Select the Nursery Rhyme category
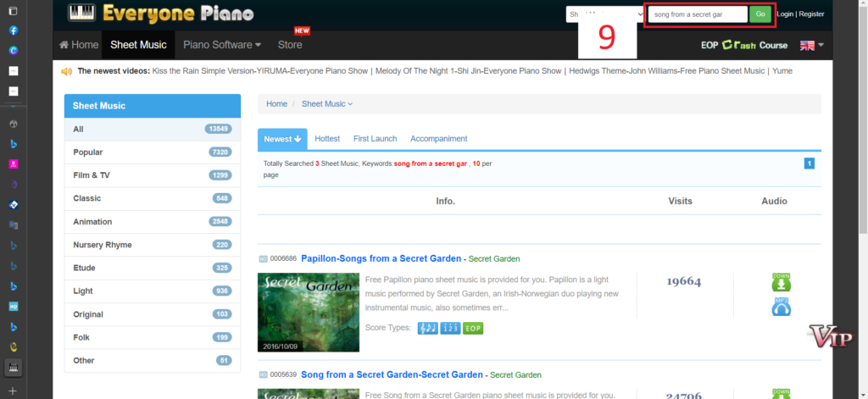Image resolution: width=868 pixels, height=399 pixels. (x=153, y=245)
